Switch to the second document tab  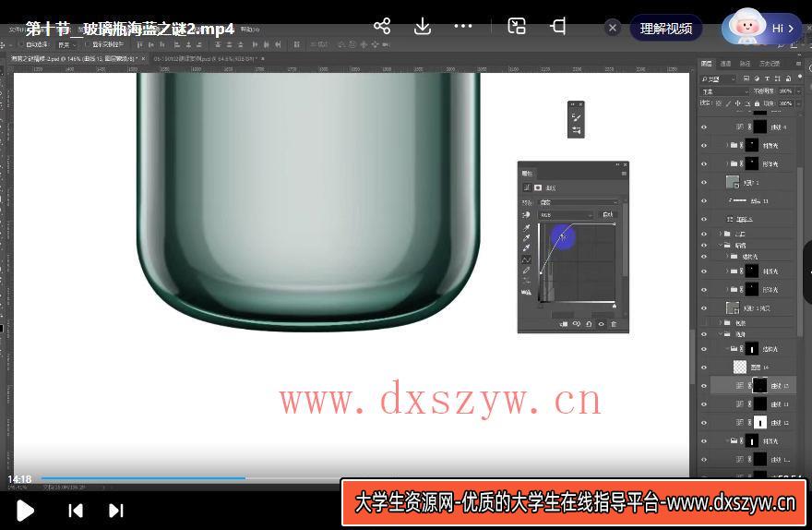coord(209,59)
